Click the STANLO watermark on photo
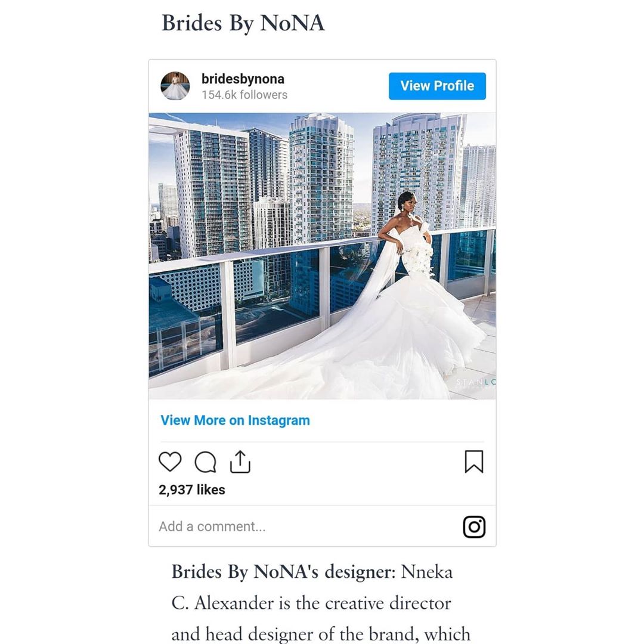 point(476,382)
